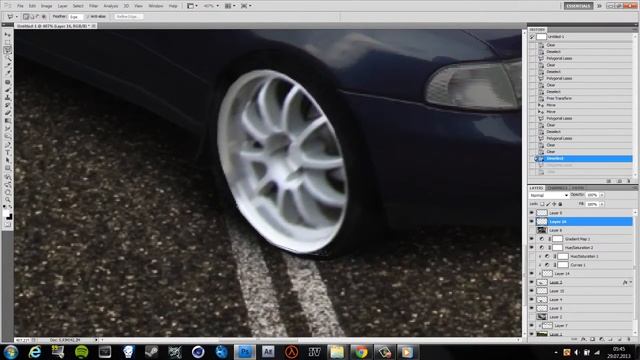640x360 pixels.
Task: Open the Filter menu
Action: 93,6
